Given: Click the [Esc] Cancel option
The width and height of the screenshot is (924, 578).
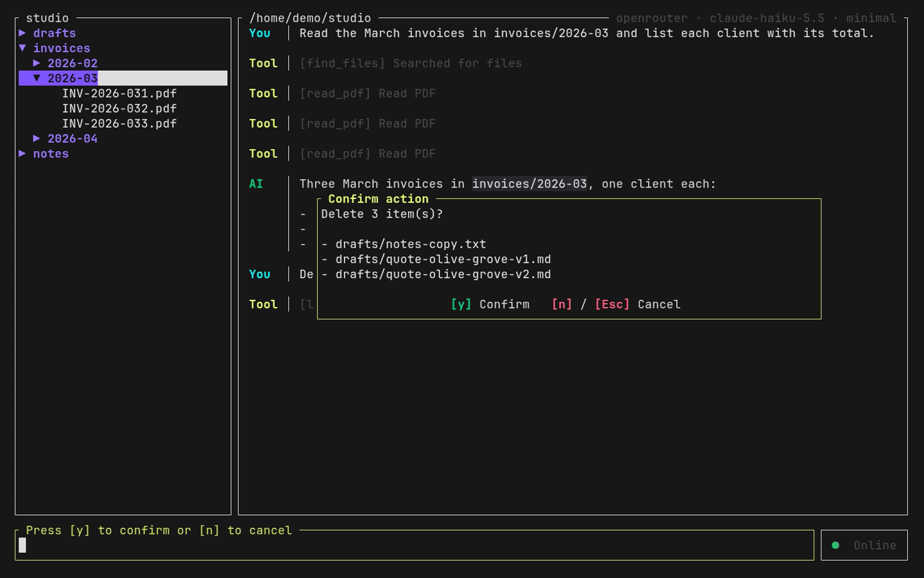Looking at the screenshot, I should tap(638, 304).
